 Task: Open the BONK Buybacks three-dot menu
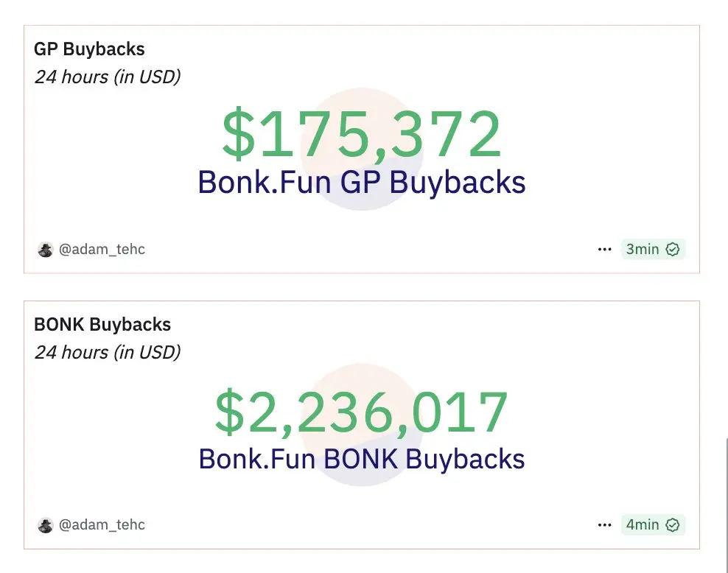pos(604,525)
